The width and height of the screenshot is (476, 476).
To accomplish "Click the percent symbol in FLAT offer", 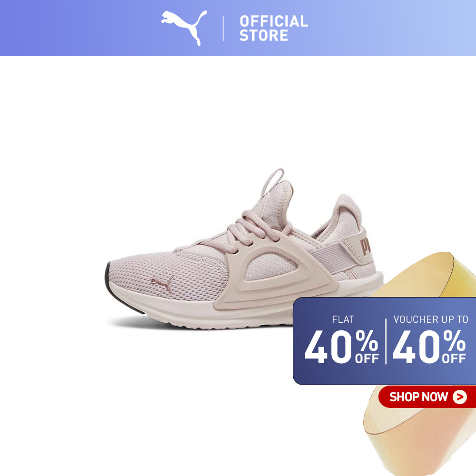I will (x=367, y=340).
